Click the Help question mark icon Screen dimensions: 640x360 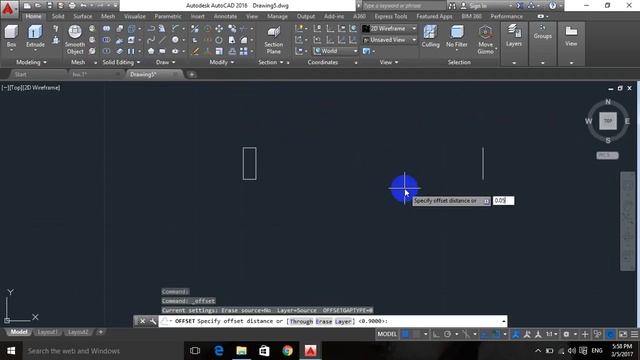pos(552,6)
